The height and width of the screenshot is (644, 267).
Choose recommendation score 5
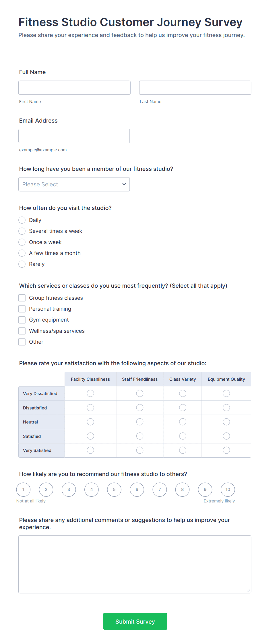pyautogui.click(x=114, y=490)
